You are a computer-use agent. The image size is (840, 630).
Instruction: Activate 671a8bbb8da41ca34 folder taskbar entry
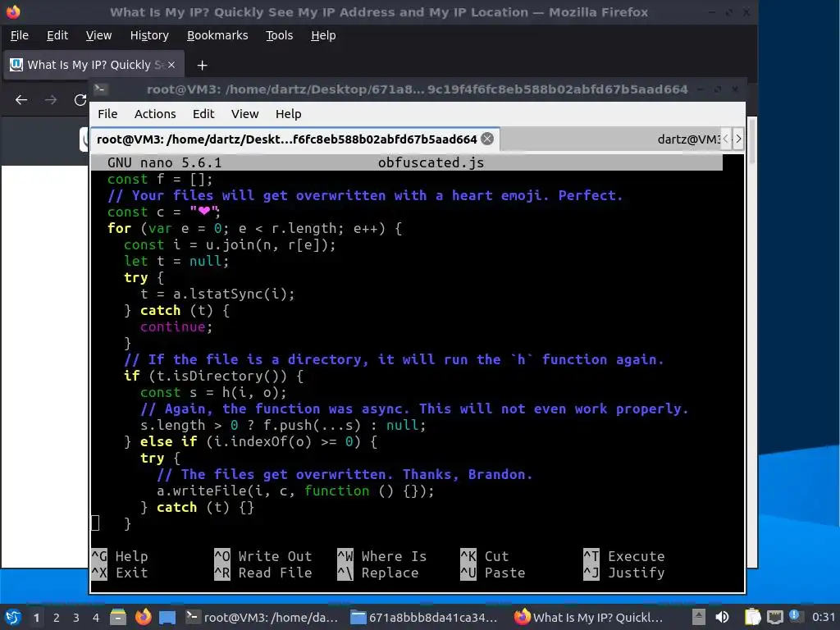424,617
